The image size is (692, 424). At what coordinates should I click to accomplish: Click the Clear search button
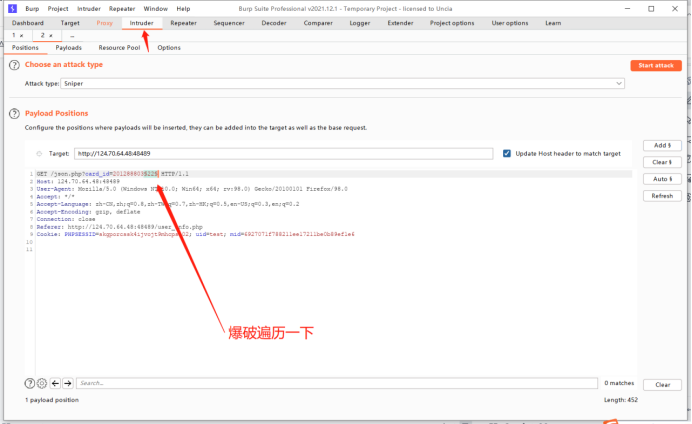click(x=662, y=385)
